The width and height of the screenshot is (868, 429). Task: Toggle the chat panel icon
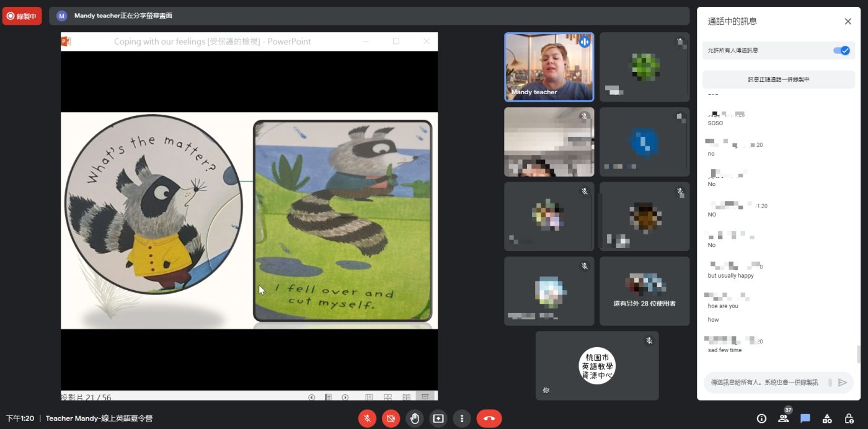805,418
